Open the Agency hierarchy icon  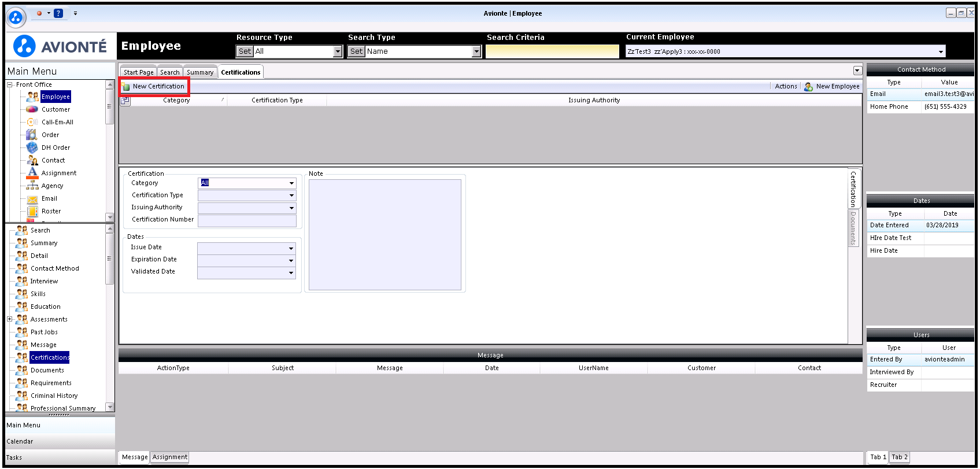[x=32, y=186]
